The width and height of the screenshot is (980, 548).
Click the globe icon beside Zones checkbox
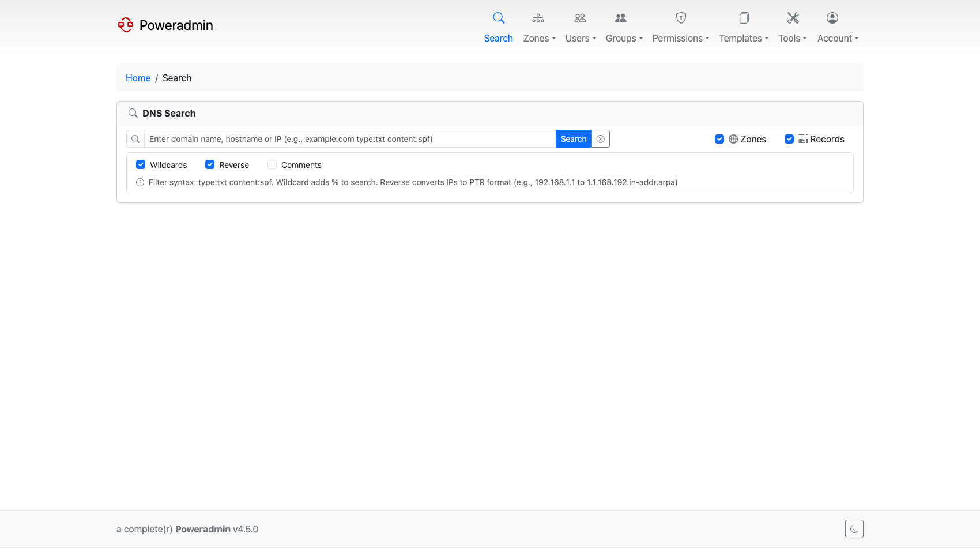(x=733, y=139)
